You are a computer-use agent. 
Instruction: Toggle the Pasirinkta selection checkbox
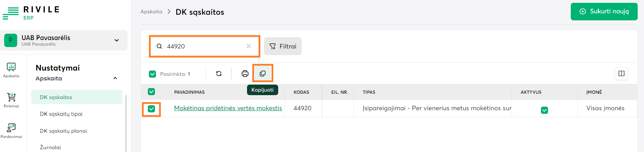(x=152, y=74)
